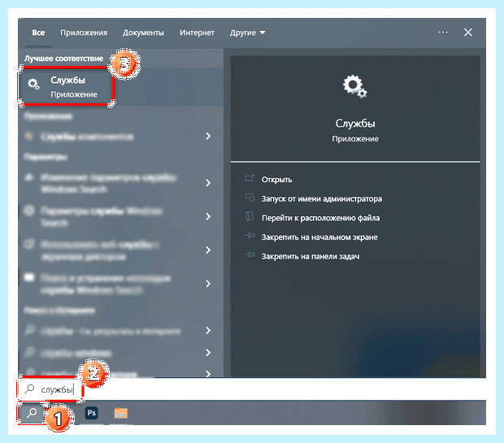Close the search panel
This screenshot has width=504, height=443.
point(468,33)
